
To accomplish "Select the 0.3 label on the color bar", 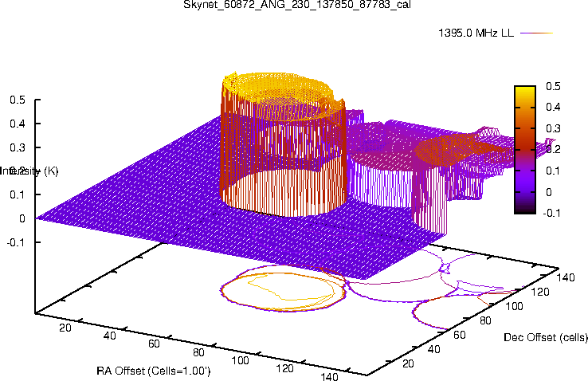I will [553, 128].
